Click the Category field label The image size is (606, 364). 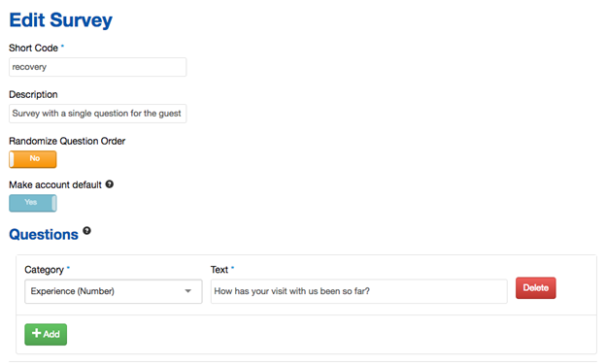(44, 270)
